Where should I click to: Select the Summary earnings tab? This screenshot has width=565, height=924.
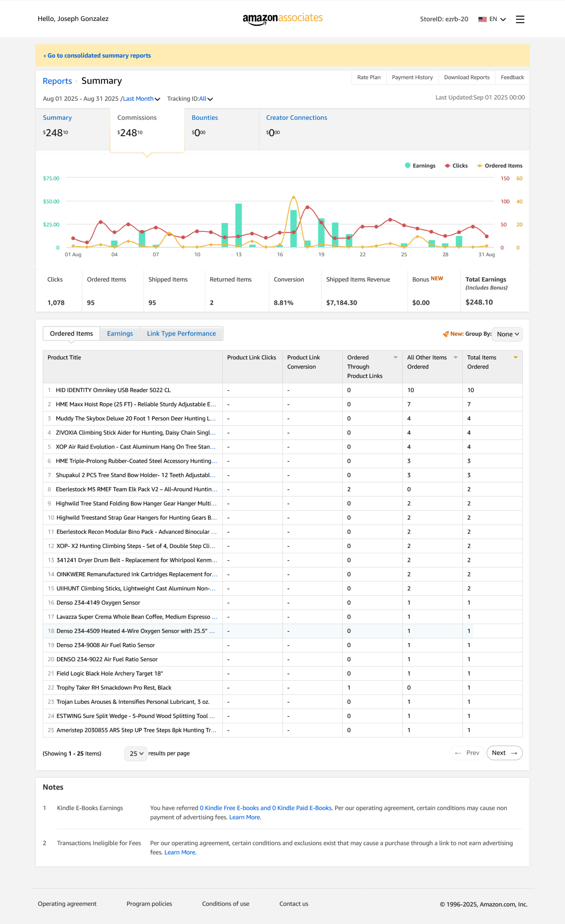[x=73, y=129]
